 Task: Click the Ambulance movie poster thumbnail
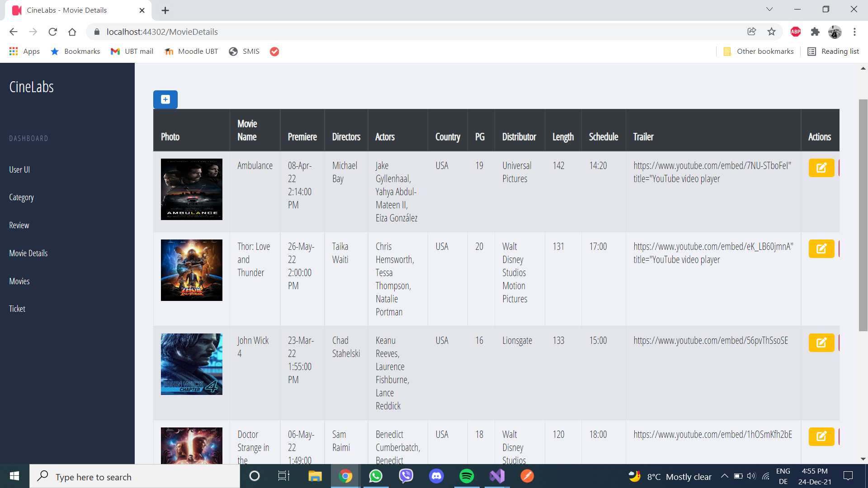(x=192, y=189)
